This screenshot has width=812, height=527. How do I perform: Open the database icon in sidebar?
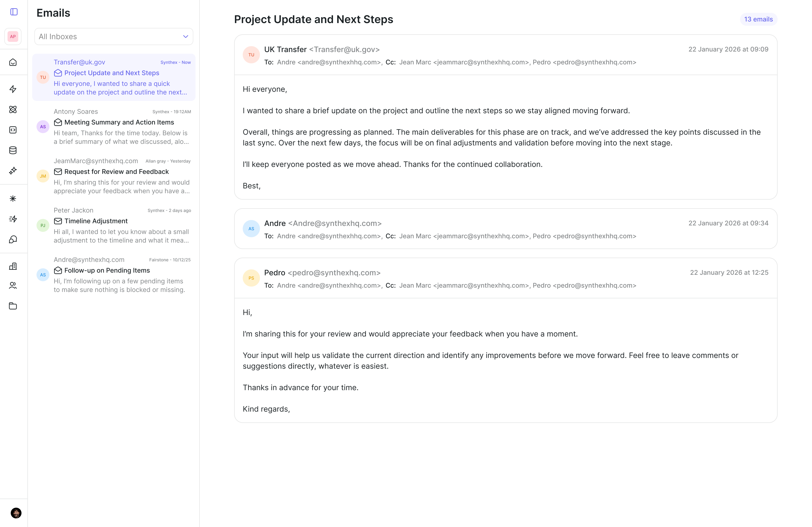click(13, 150)
